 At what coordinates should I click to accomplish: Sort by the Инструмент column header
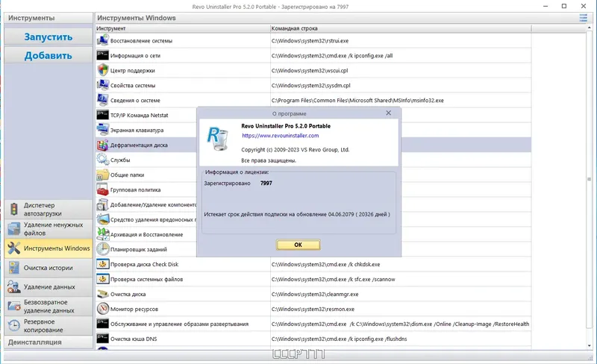tap(183, 28)
